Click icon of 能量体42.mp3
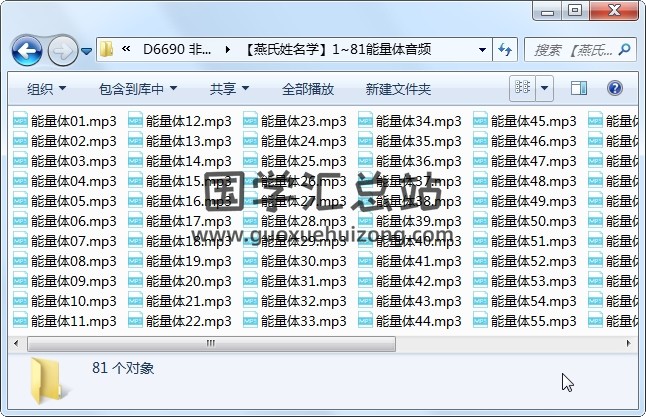646x417 pixels. point(365,281)
